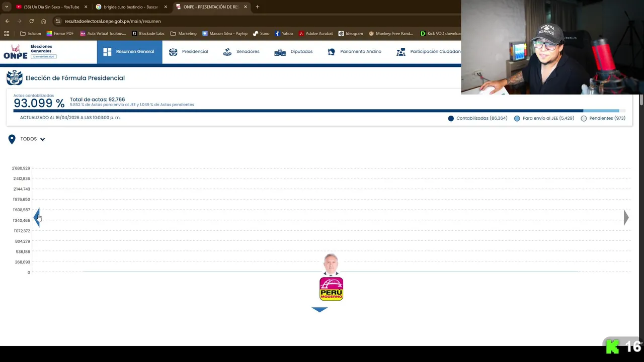Screen dimensions: 644x362
Task: Toggle the Contabilizadas legend item
Action: (x=477, y=118)
